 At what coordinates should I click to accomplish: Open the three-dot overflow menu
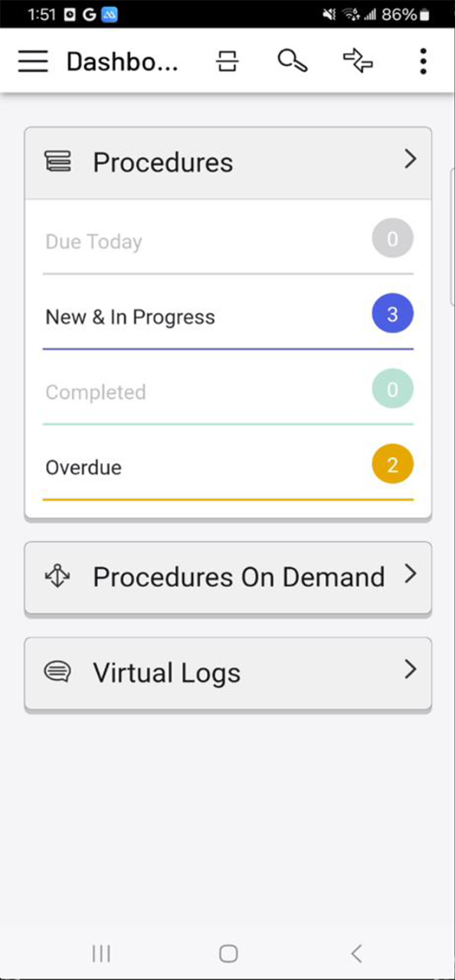[x=422, y=61]
